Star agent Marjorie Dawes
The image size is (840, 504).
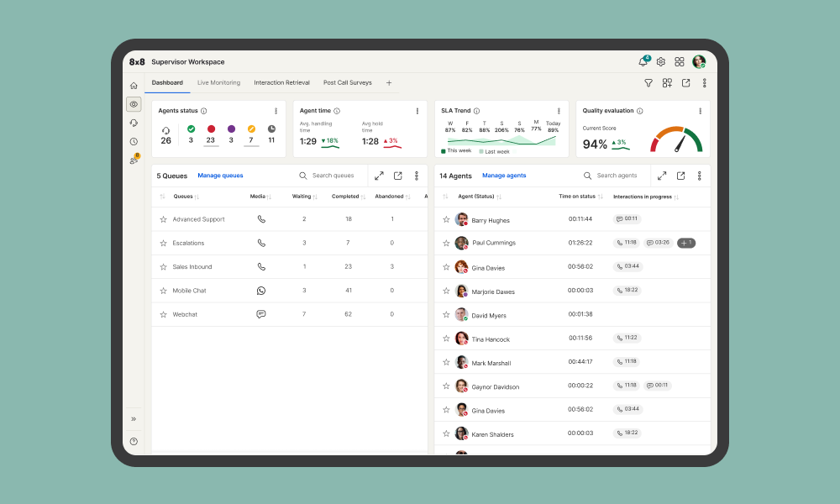(446, 291)
